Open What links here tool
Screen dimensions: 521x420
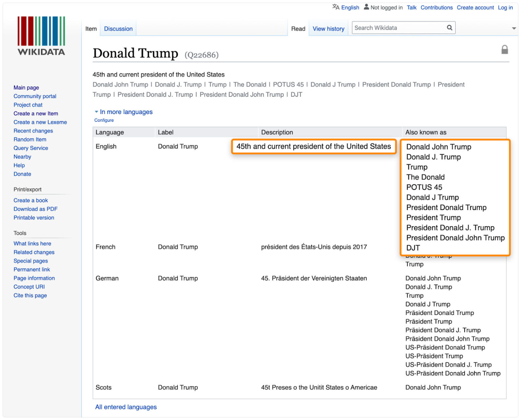[x=32, y=244]
